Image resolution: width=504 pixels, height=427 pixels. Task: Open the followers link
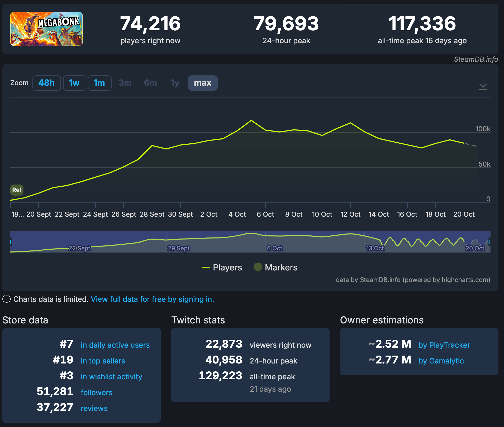[x=96, y=392]
